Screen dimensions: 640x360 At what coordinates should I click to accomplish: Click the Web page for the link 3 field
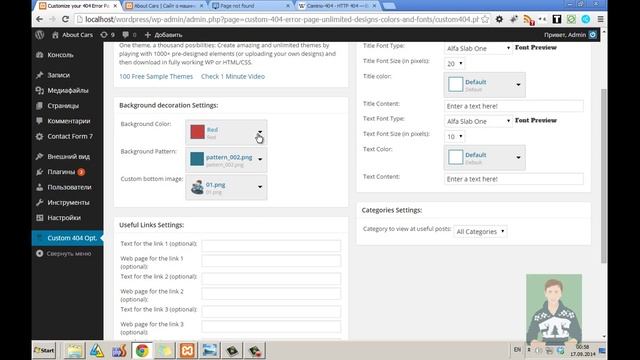coord(271,327)
